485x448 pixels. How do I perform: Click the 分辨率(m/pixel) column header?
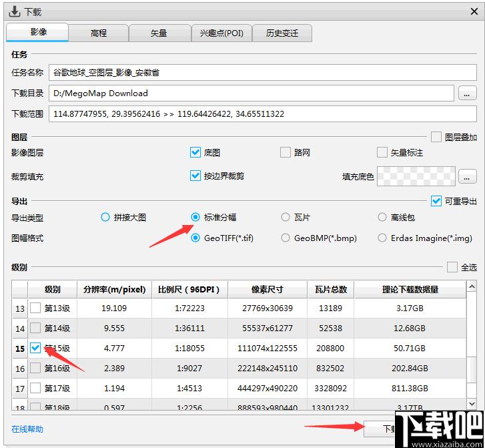(115, 290)
